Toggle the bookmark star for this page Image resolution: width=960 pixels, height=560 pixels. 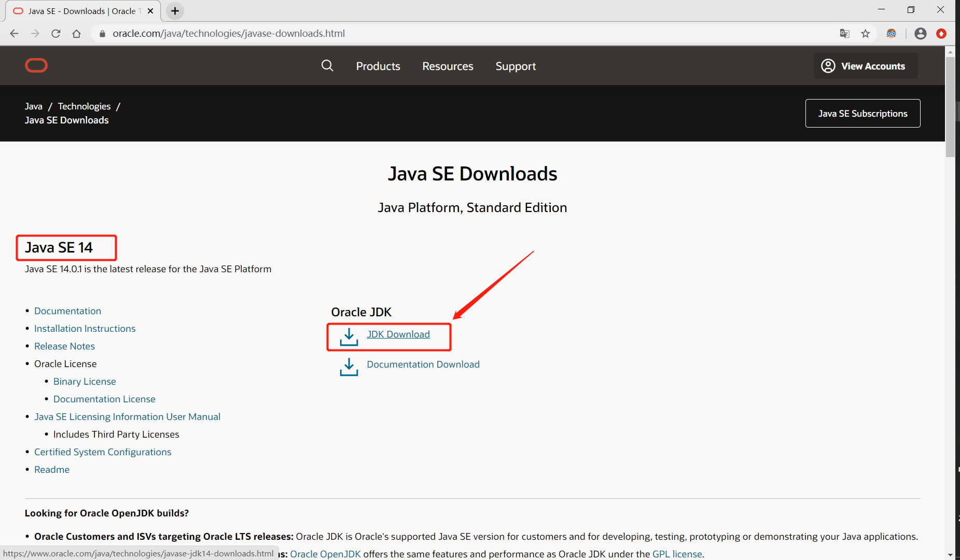[866, 33]
